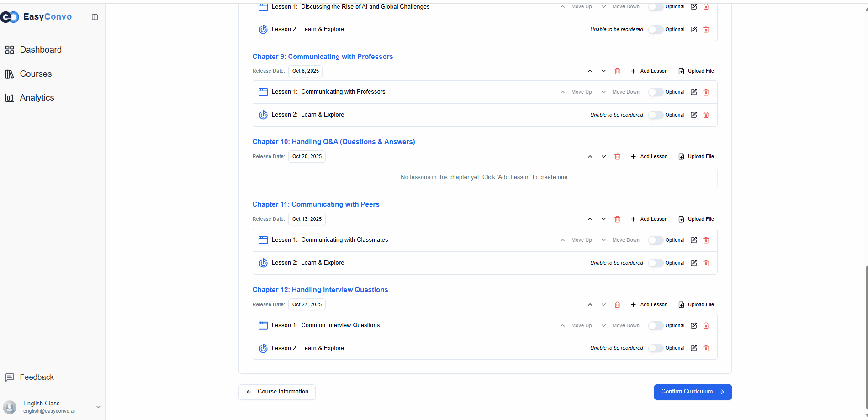Image resolution: width=868 pixels, height=420 pixels.
Task: Delete the Communicating with Classmates lesson
Action: [x=706, y=240]
